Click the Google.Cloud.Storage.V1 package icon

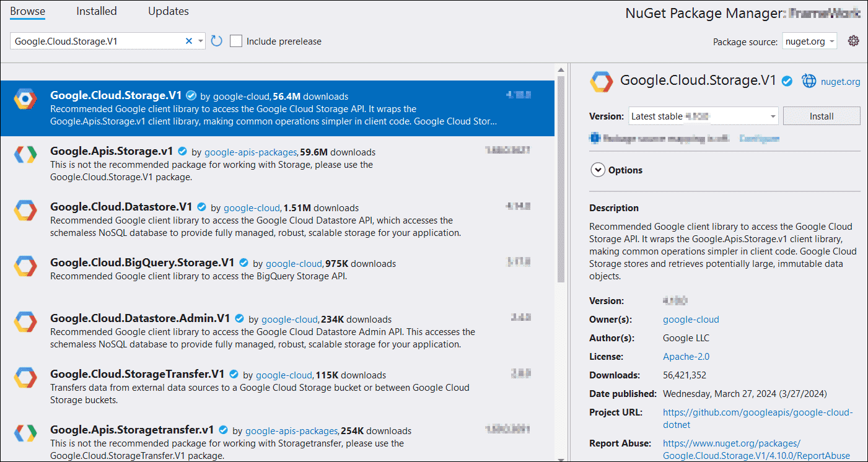[x=25, y=99]
